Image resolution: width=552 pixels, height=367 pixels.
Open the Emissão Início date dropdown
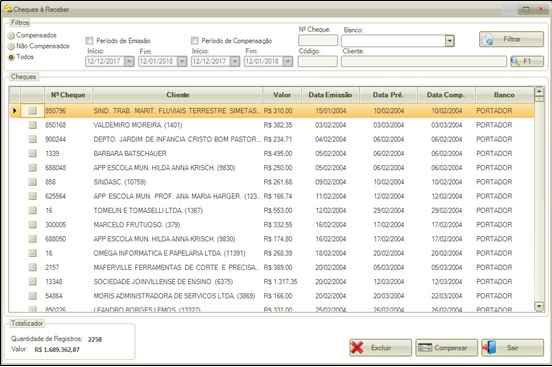[x=129, y=61]
